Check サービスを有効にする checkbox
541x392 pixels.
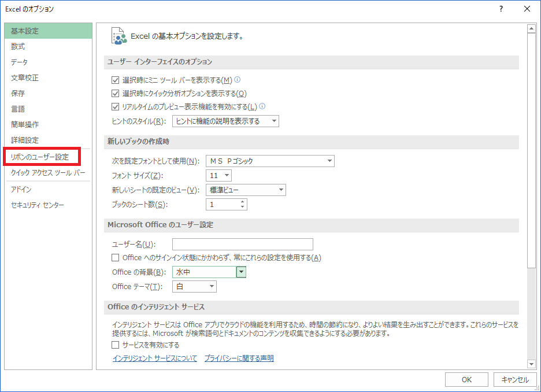point(115,345)
